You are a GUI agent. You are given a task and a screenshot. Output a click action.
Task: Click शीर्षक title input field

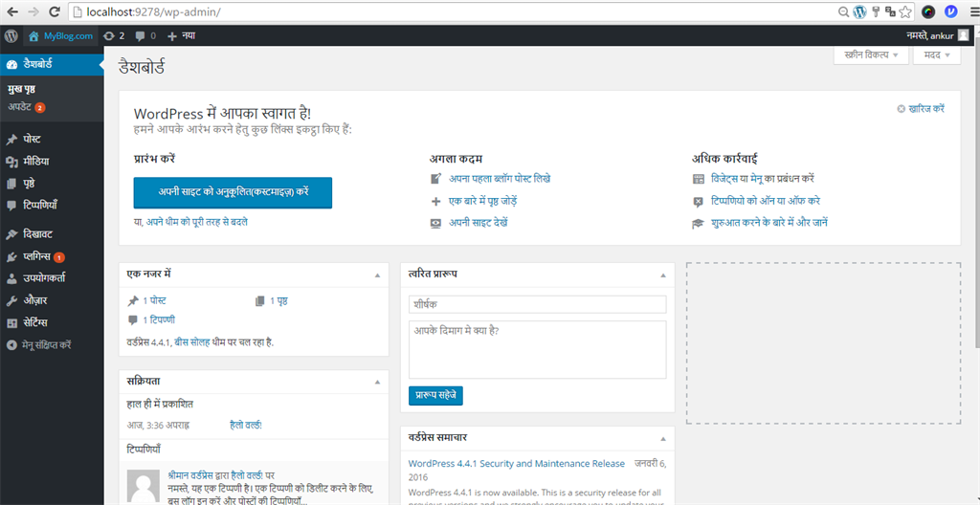pos(538,304)
